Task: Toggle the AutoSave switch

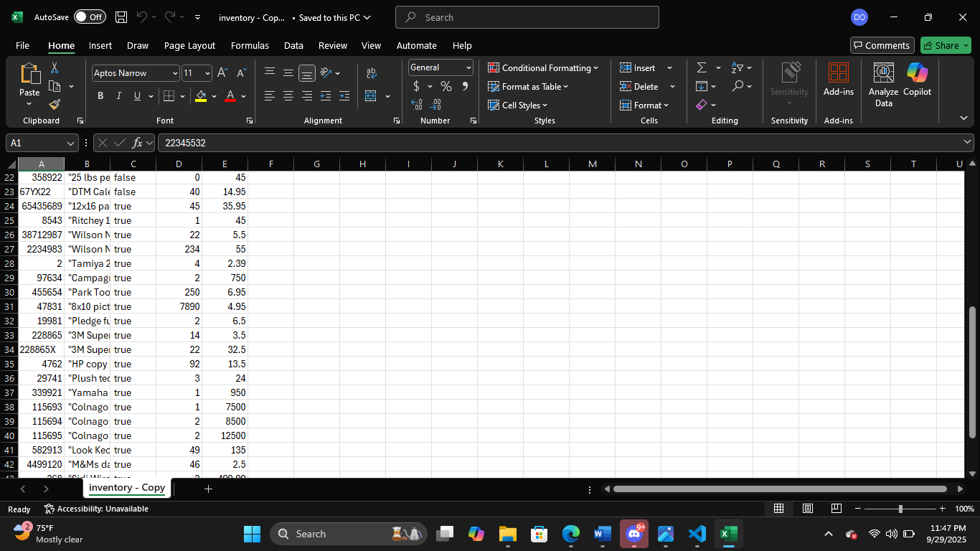Action: pos(90,17)
